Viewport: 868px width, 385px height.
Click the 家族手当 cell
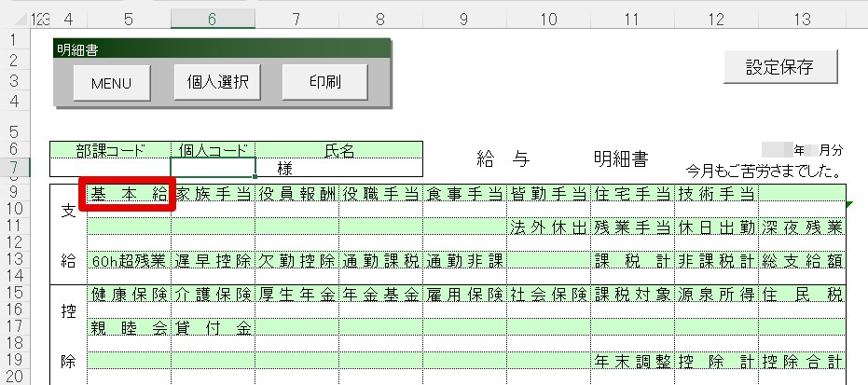coord(214,194)
